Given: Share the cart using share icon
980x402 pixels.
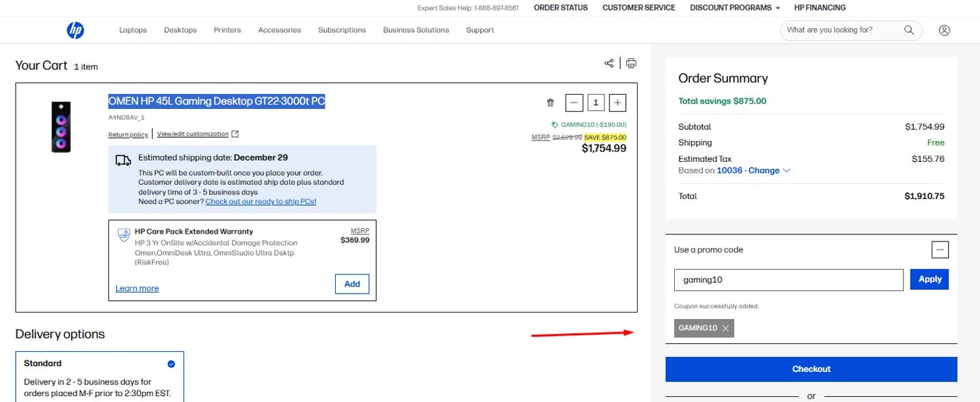Looking at the screenshot, I should tap(609, 63).
